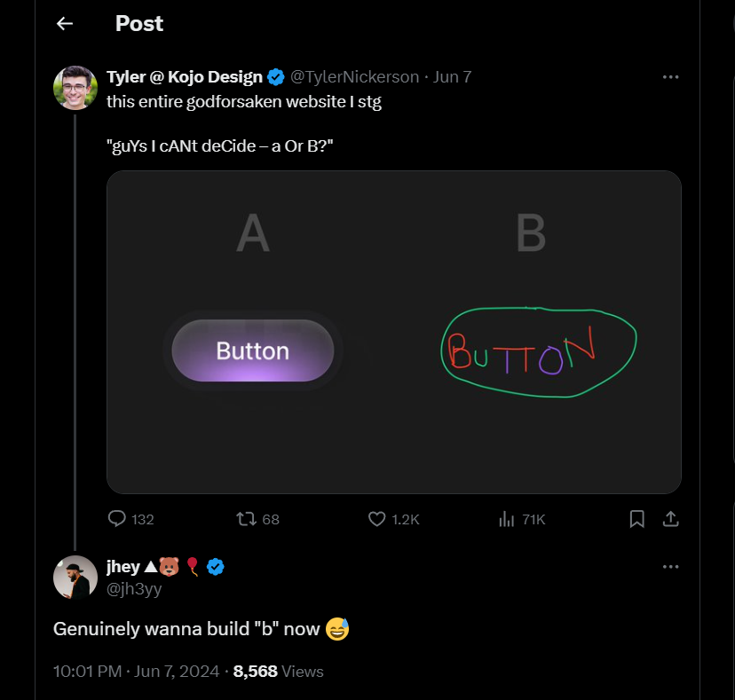Like Tyler's post via heart icon
The width and height of the screenshot is (735, 700).
377,519
